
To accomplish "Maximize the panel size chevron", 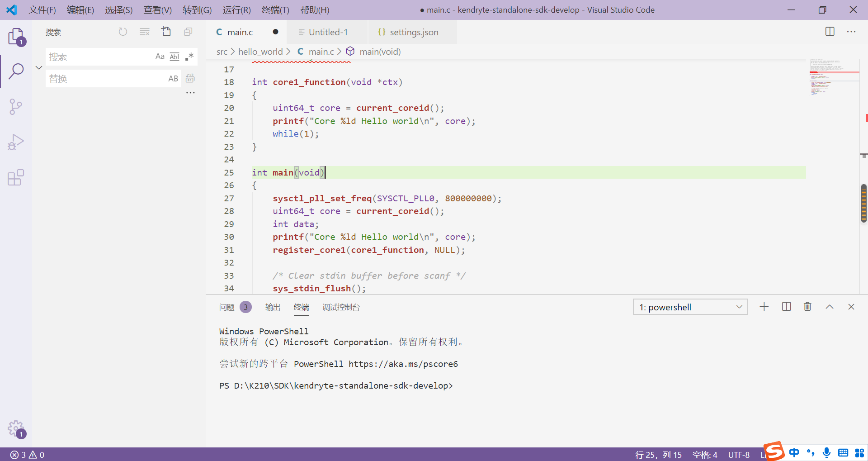I will click(x=830, y=307).
